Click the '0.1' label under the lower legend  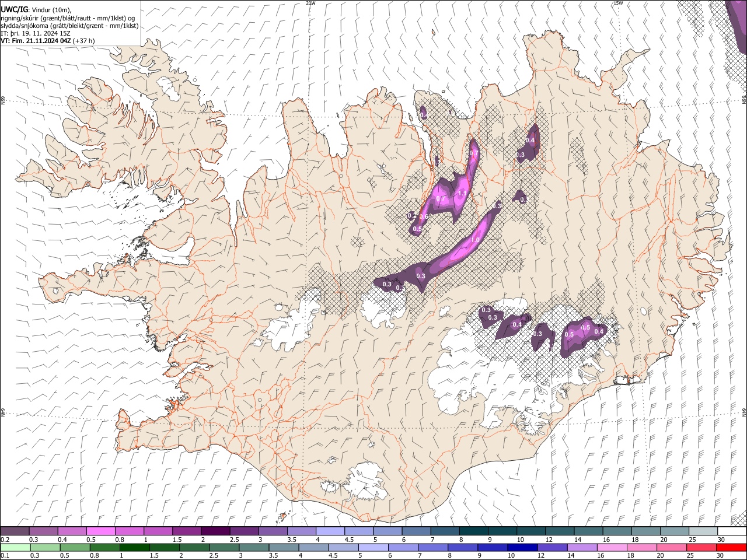click(x=5, y=556)
